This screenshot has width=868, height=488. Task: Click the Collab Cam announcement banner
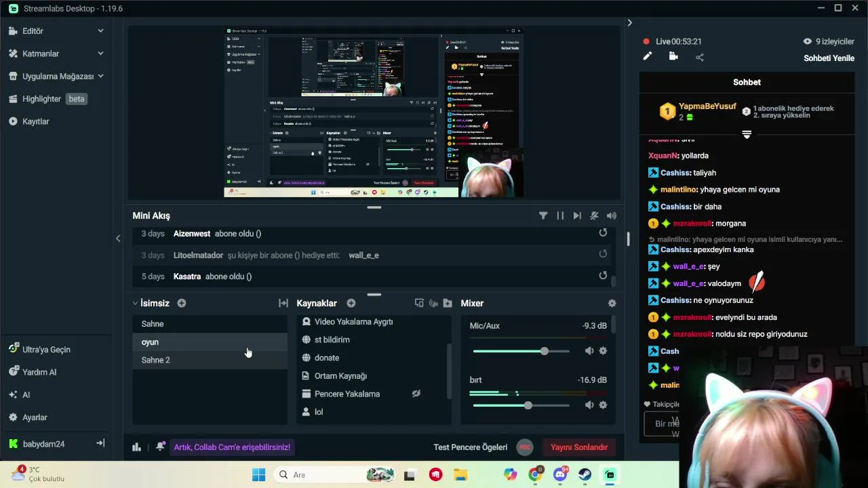pyautogui.click(x=232, y=447)
